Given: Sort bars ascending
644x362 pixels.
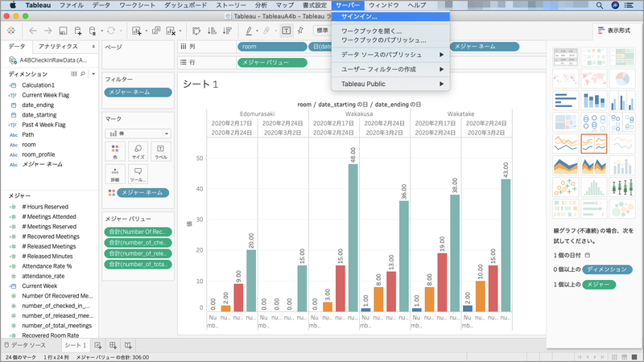Looking at the screenshot, I should 212,31.
